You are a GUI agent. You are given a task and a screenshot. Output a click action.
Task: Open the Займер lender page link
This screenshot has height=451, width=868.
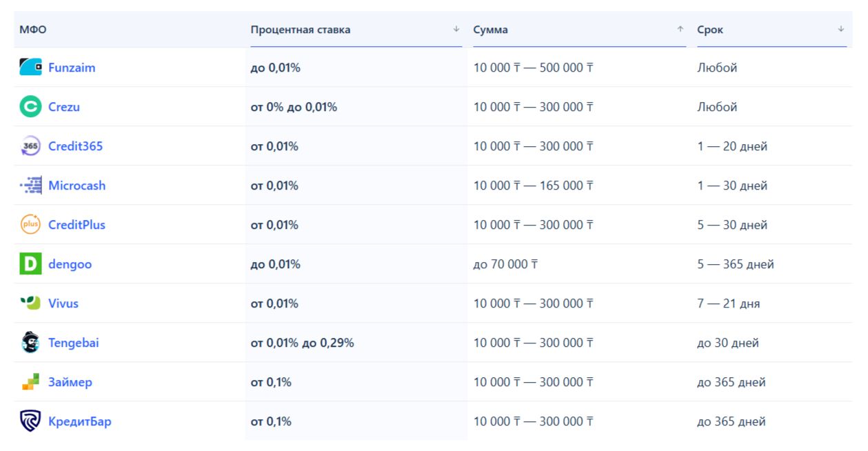(x=70, y=382)
